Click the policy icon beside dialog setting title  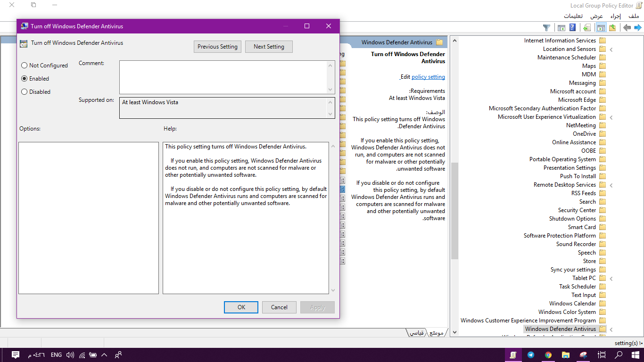point(24,43)
